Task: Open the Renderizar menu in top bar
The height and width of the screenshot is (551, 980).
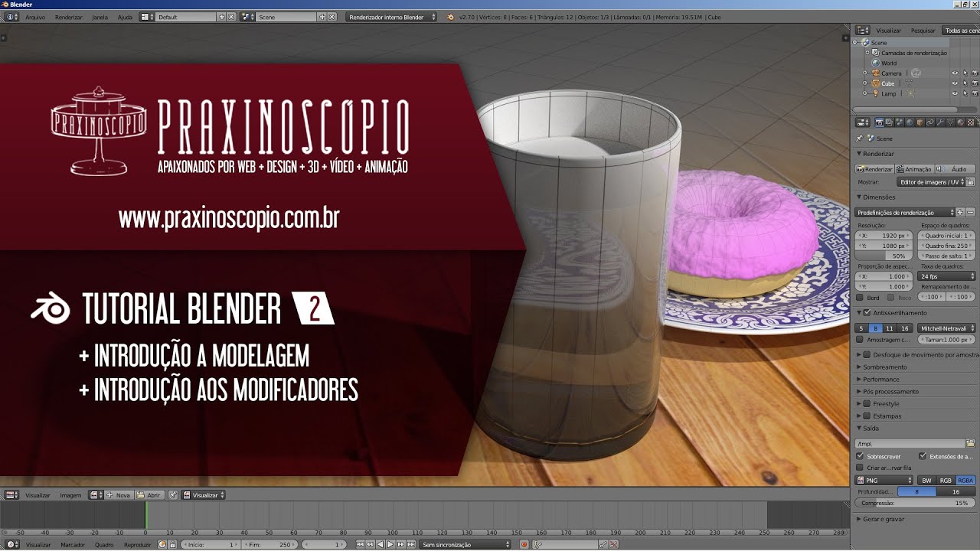Action: tap(68, 17)
